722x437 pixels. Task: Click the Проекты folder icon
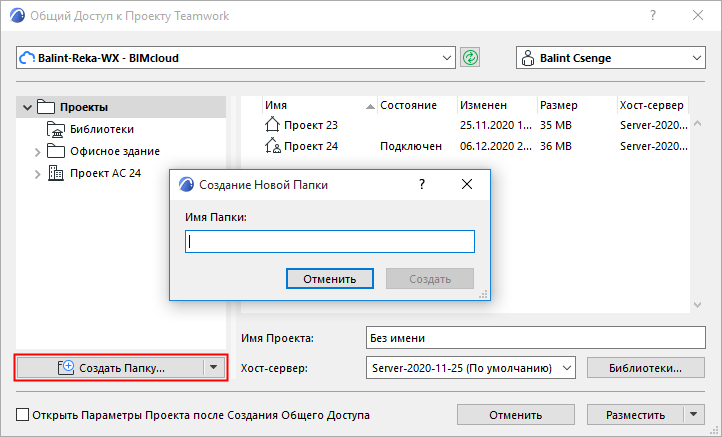[46, 107]
